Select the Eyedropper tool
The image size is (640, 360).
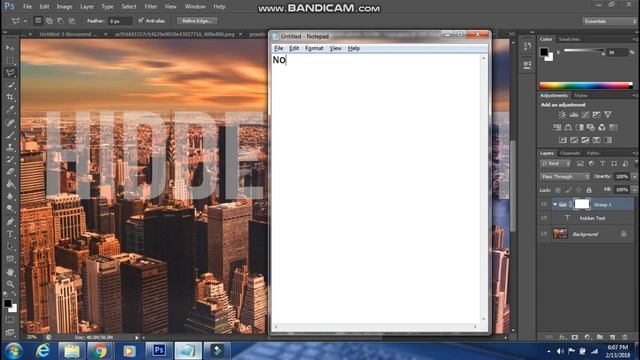(x=10, y=109)
